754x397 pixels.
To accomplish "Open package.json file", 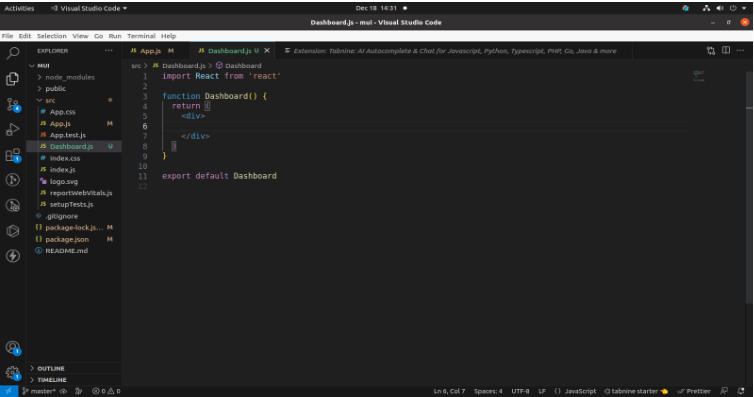I will coord(67,239).
